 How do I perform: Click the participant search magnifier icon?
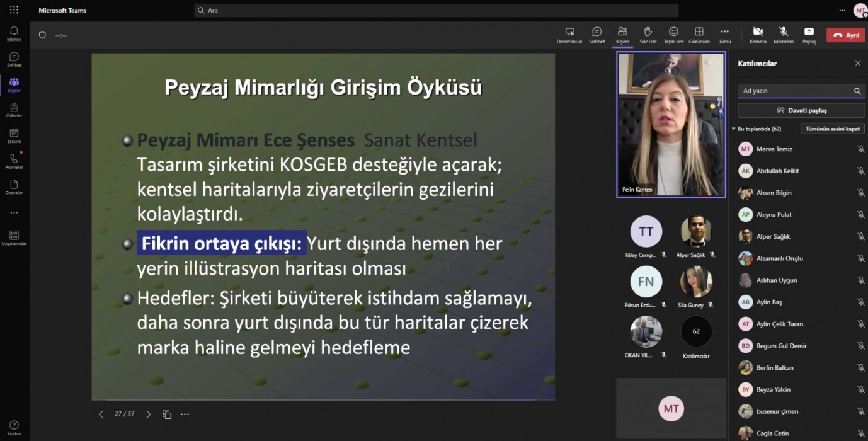pos(857,91)
